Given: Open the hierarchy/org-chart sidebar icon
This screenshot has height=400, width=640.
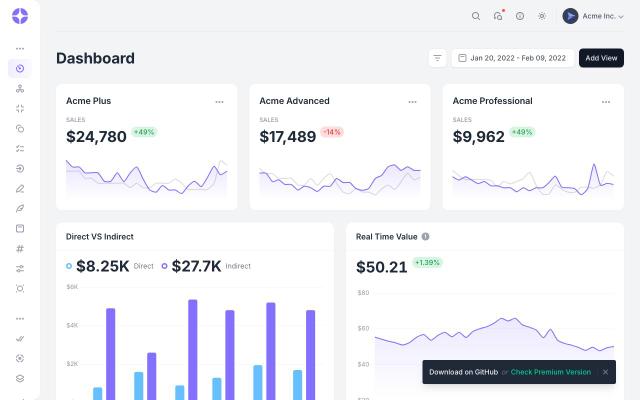Looking at the screenshot, I should [x=20, y=89].
